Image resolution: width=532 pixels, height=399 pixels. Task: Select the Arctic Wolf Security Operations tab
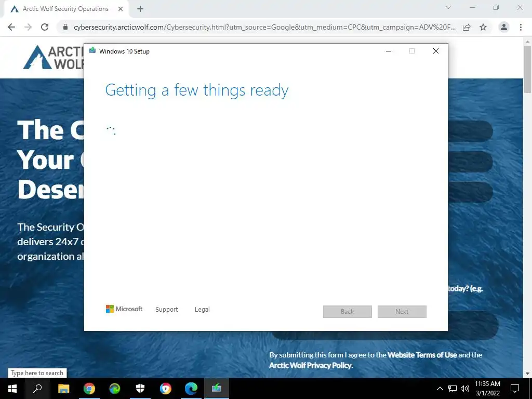66,9
